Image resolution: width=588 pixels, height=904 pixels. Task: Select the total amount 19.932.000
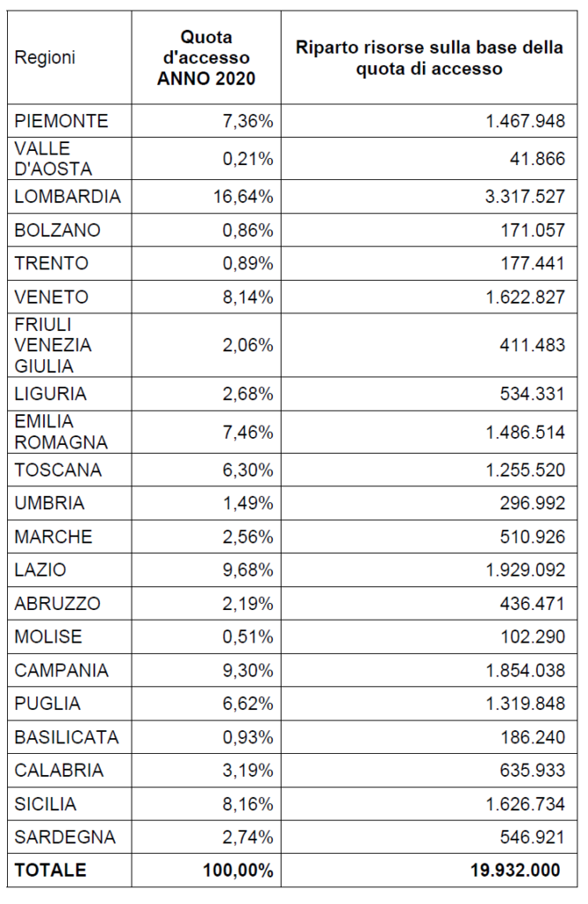click(x=516, y=870)
